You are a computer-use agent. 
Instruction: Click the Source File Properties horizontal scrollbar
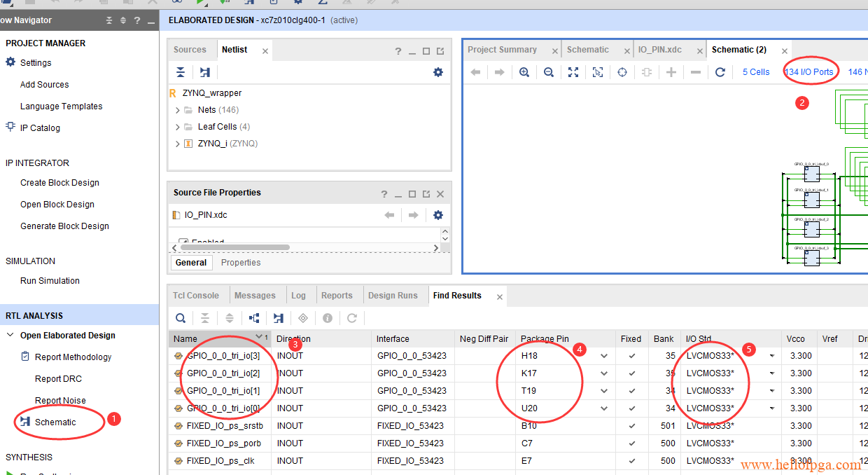pos(234,247)
